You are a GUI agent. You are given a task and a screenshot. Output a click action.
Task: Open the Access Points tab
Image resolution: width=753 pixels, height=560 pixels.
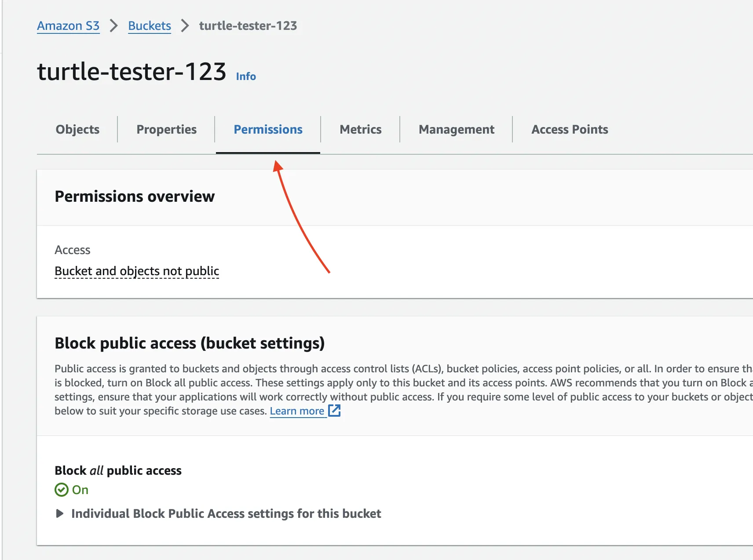pos(570,130)
